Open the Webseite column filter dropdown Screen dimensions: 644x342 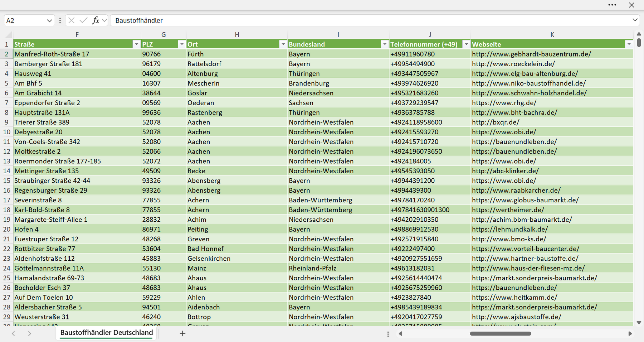tap(629, 44)
